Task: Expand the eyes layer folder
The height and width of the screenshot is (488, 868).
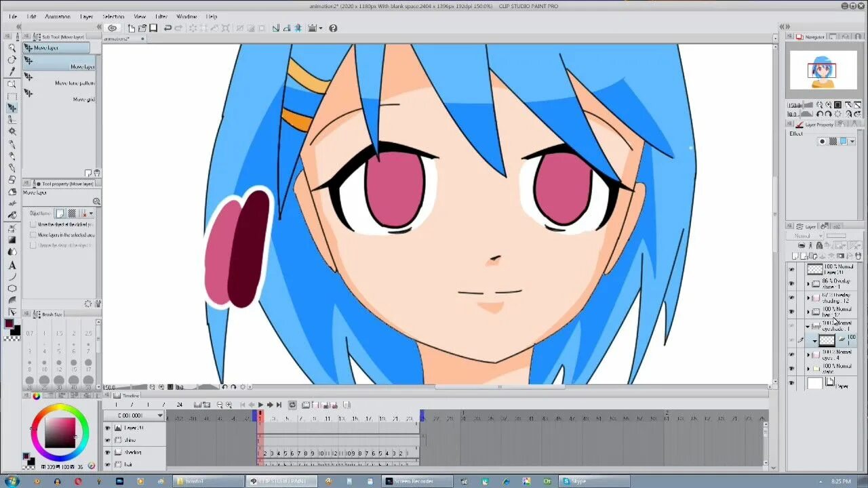Action: [x=808, y=355]
